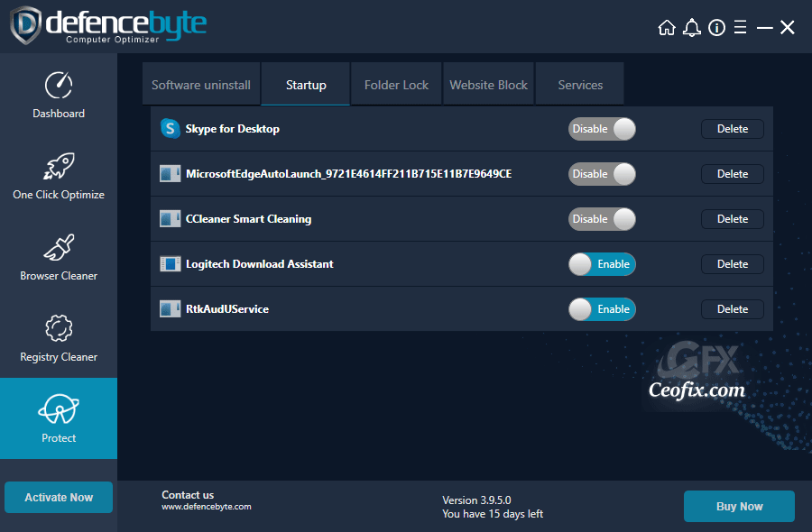Select the Protect sidebar item
The height and width of the screenshot is (532, 812).
pos(59,418)
